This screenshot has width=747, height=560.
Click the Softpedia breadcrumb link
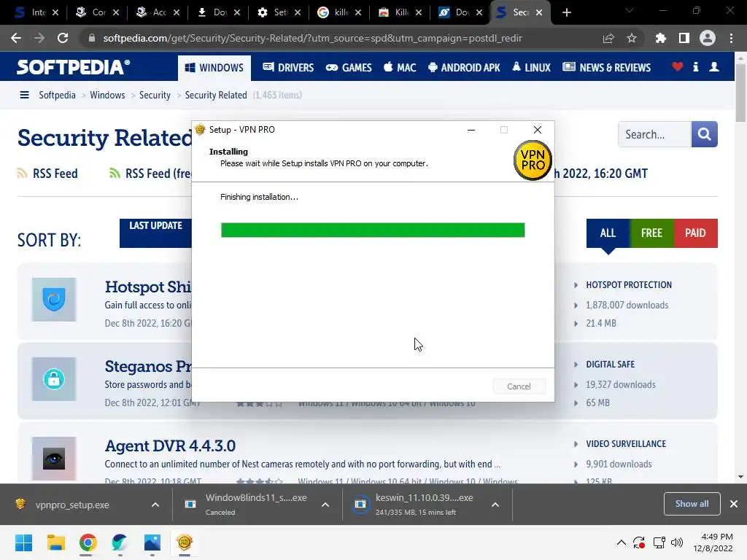(57, 96)
